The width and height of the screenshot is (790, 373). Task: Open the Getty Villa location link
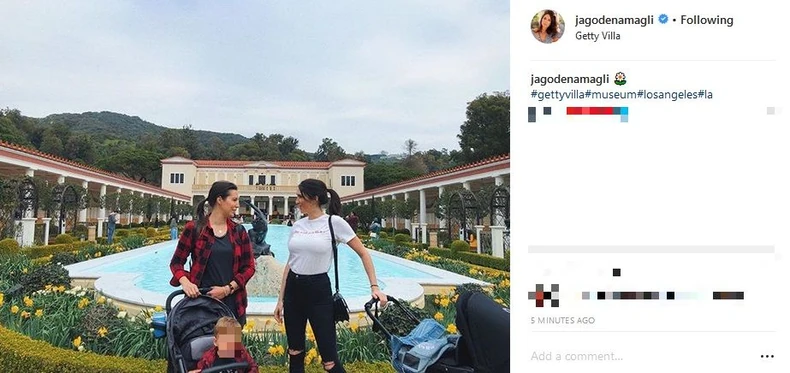[598, 36]
